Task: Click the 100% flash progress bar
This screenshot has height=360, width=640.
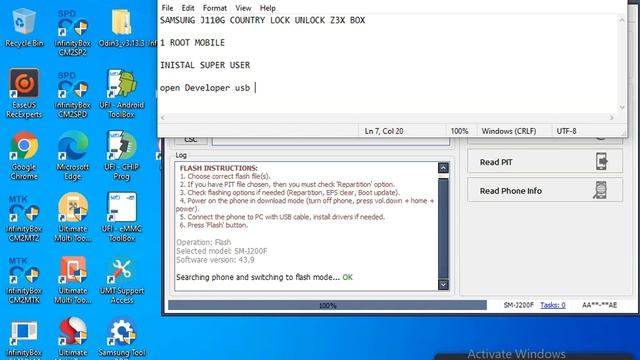Action: click(x=327, y=305)
